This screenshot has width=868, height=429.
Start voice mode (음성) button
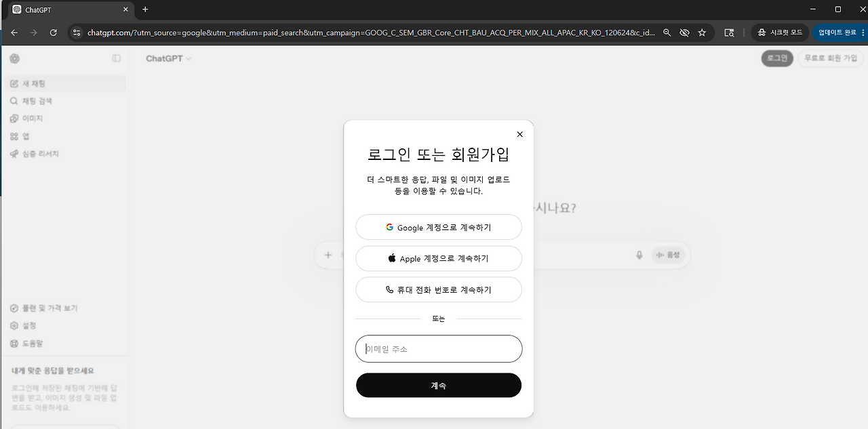[x=669, y=255]
